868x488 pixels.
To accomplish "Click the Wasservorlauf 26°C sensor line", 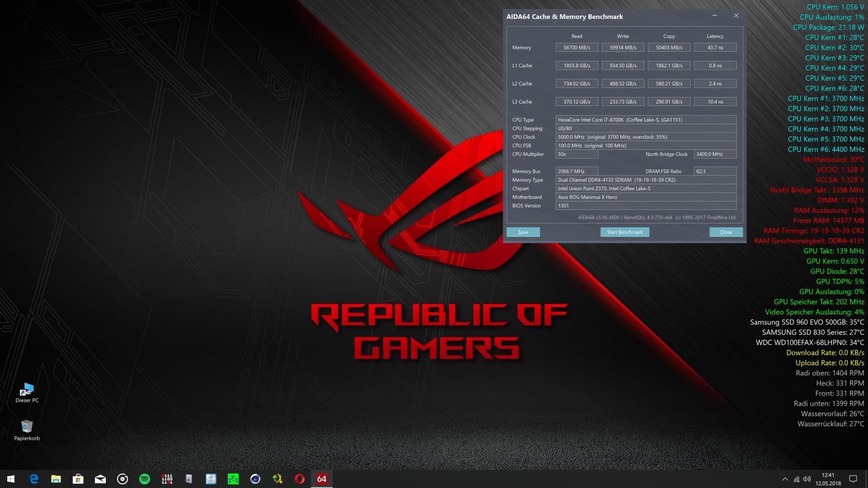I will [x=832, y=414].
